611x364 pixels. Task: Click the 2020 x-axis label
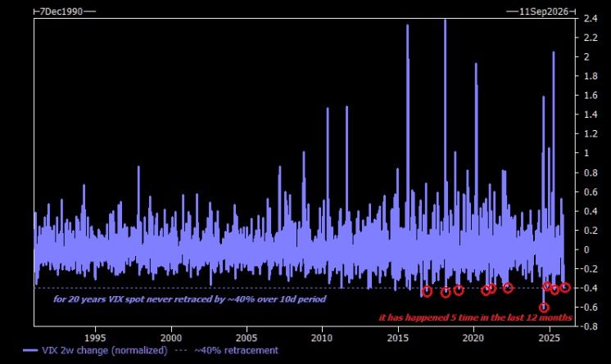(473, 338)
